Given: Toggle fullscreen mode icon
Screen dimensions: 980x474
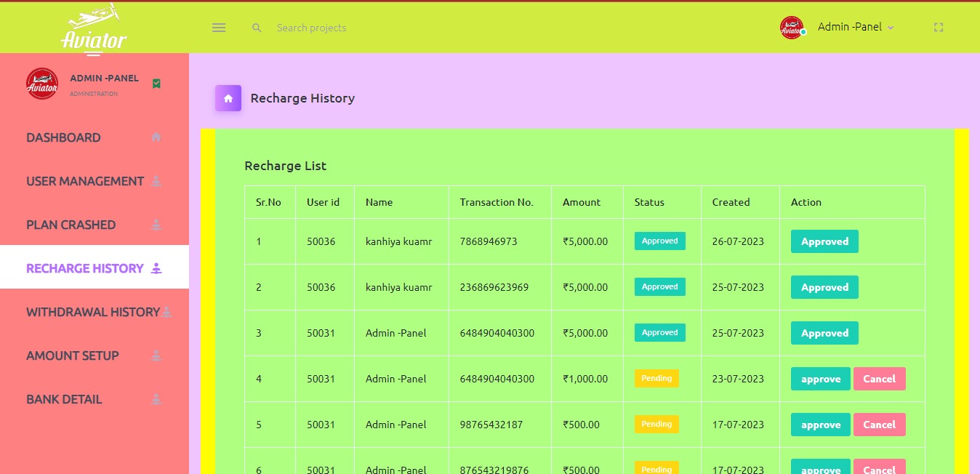Looking at the screenshot, I should coord(939,28).
